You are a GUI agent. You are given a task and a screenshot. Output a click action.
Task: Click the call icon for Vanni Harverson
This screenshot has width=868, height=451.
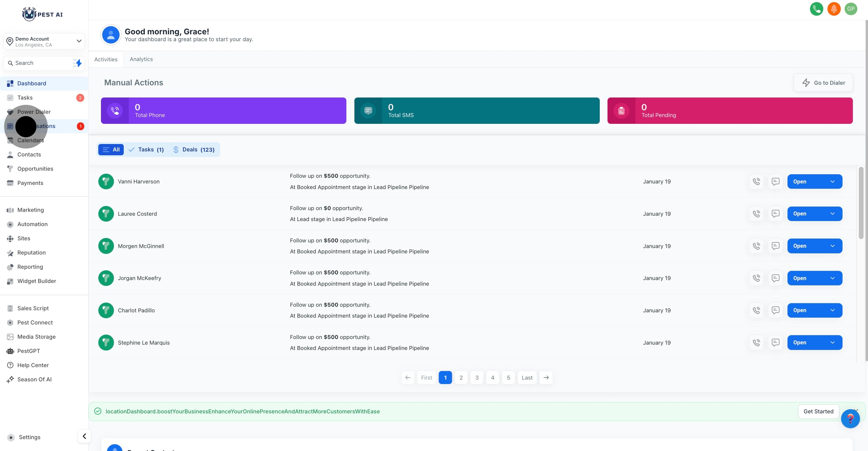tap(756, 181)
